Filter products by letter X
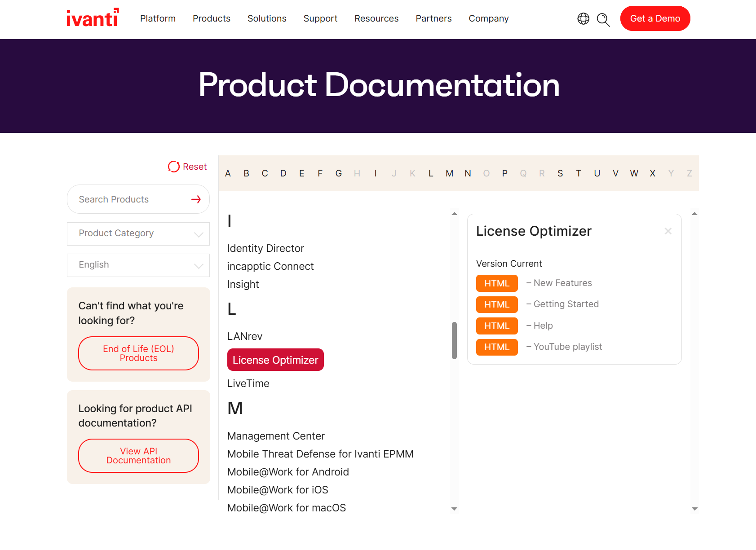 pyautogui.click(x=652, y=173)
